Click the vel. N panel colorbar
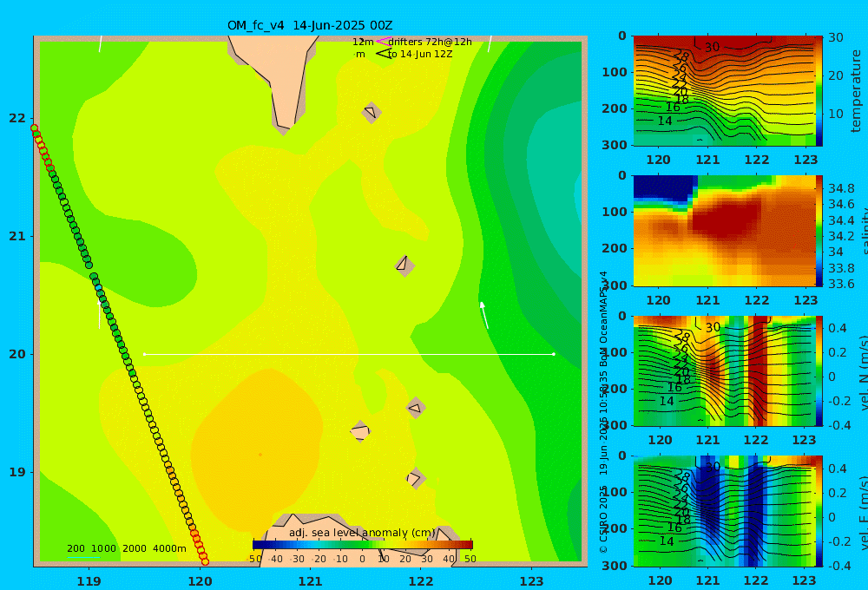Image resolution: width=868 pixels, height=590 pixels. click(819, 370)
